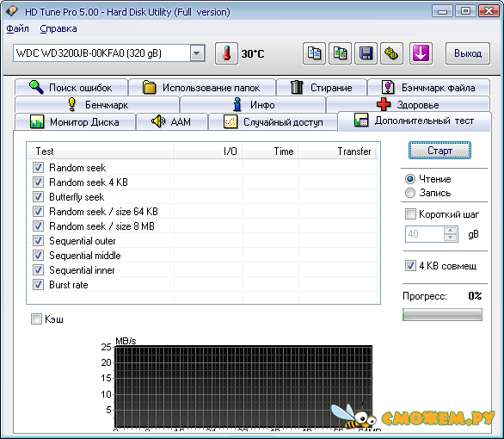Decrease the gB value with down arrow
This screenshot has height=439, width=504.
(x=451, y=238)
